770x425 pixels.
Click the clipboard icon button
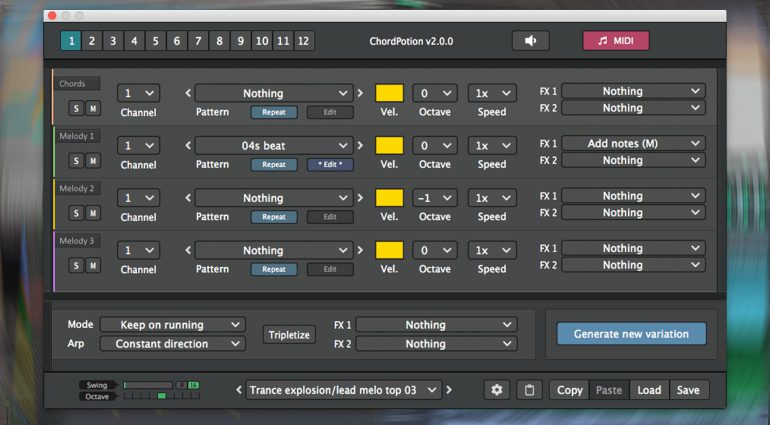pos(529,390)
